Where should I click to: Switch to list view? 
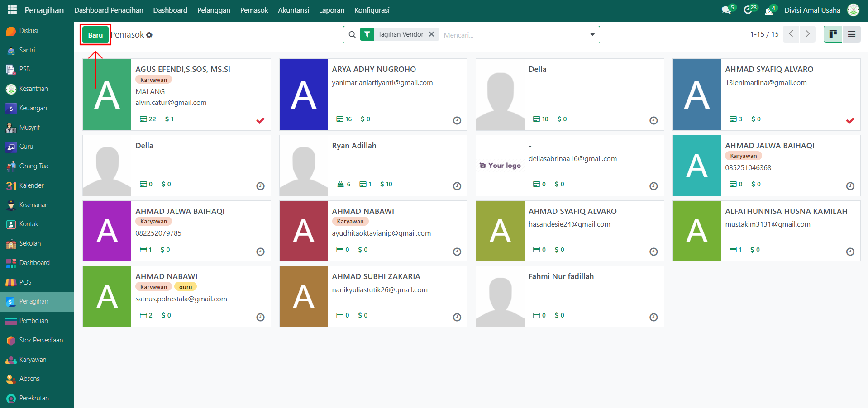pos(851,34)
